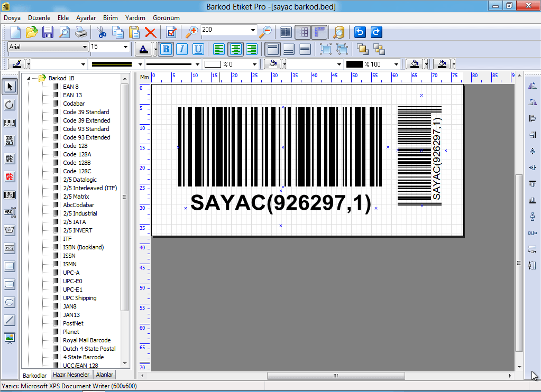This screenshot has height=392, width=541.
Task: Open the % 100 opacity dropdown
Action: point(396,64)
